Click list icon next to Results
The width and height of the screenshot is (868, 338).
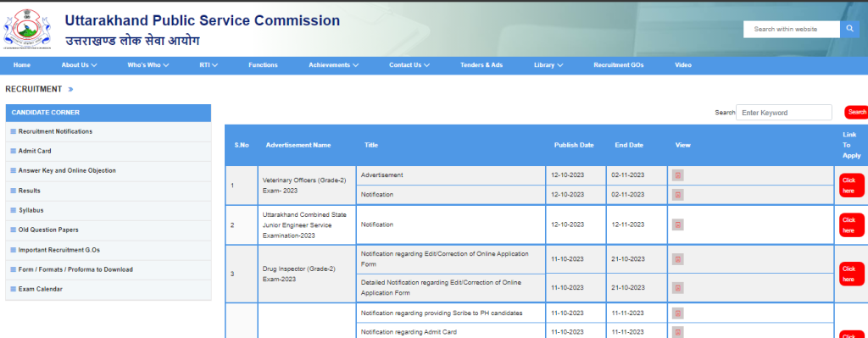[14, 191]
